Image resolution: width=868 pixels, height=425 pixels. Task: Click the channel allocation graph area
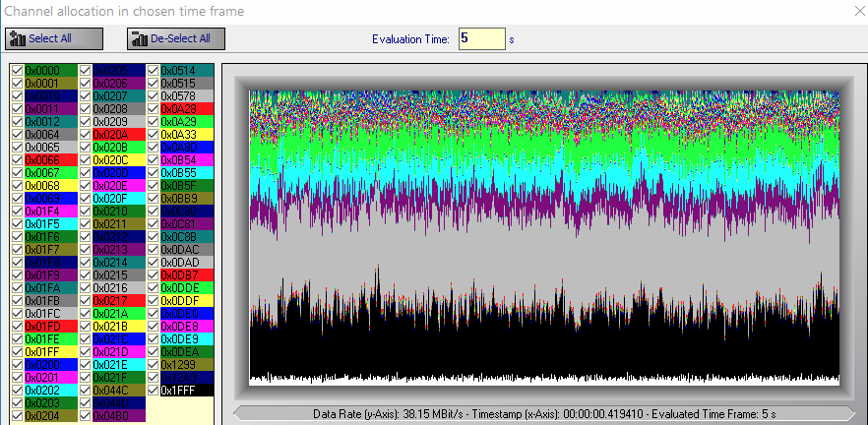pos(543,236)
